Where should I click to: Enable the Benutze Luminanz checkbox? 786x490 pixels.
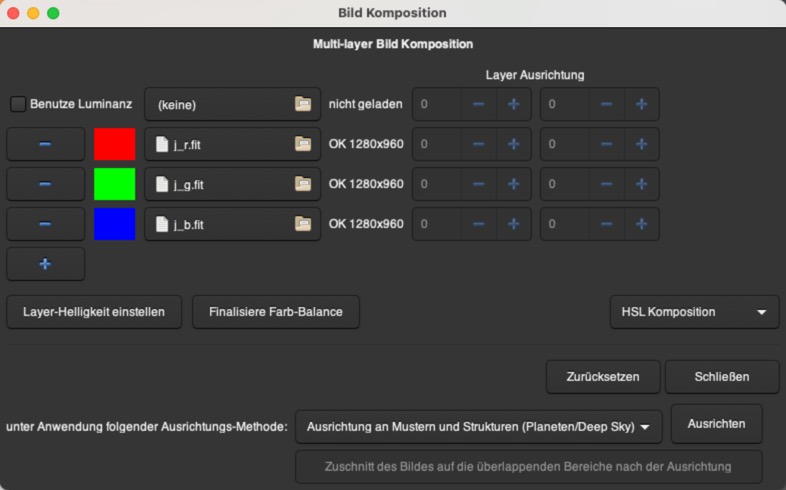(19, 104)
